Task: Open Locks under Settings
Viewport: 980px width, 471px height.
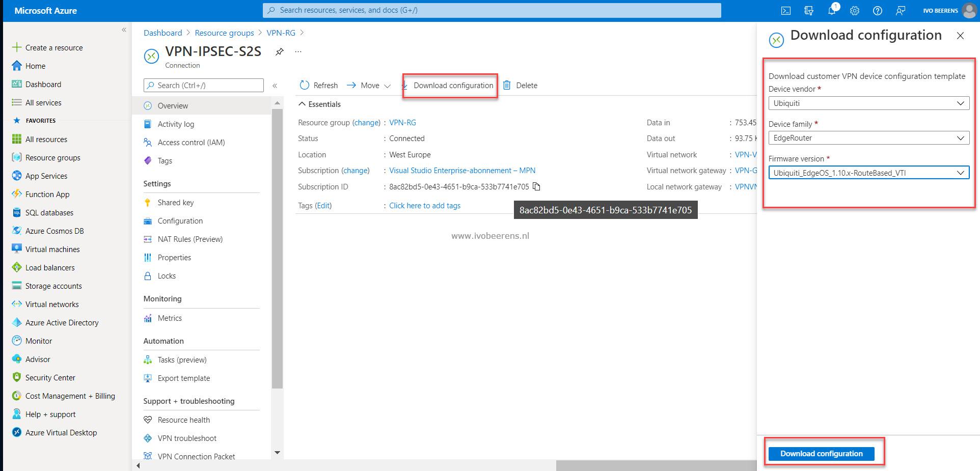Action: coord(167,275)
